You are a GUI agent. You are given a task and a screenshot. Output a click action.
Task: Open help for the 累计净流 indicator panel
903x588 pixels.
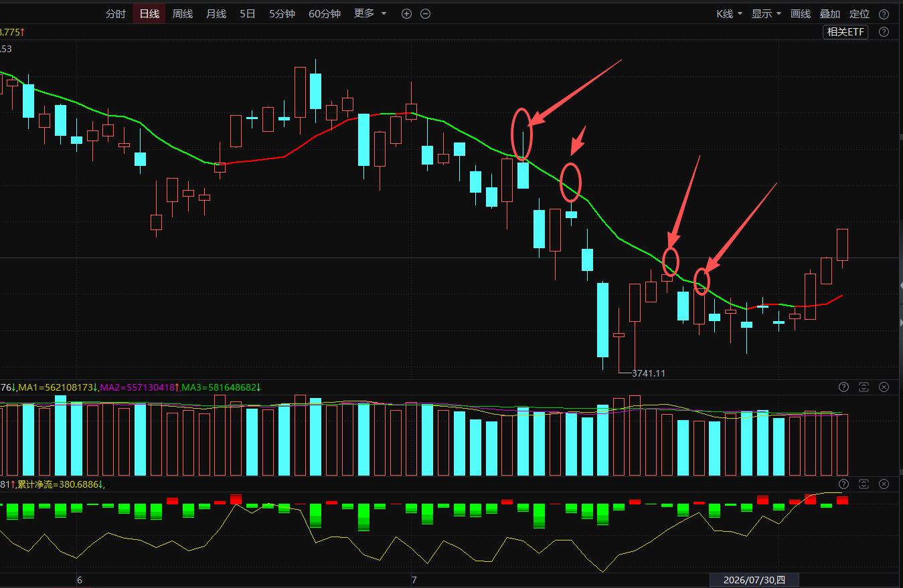click(x=843, y=484)
